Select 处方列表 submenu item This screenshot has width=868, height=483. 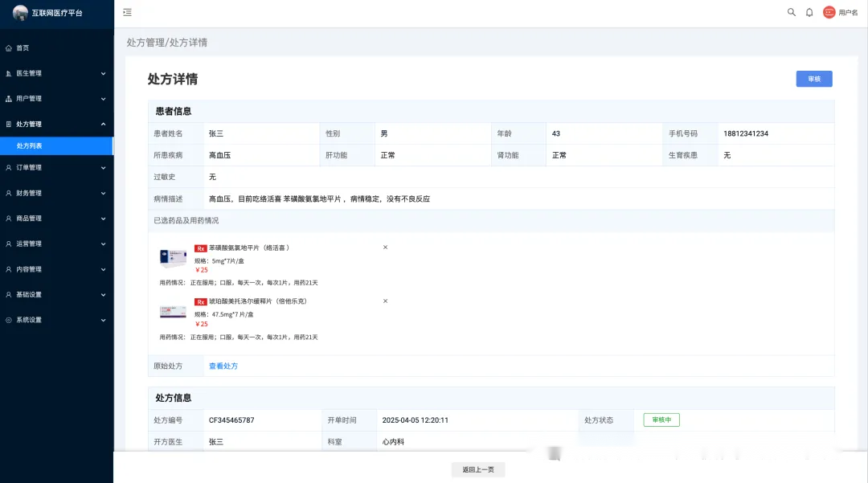pos(30,146)
